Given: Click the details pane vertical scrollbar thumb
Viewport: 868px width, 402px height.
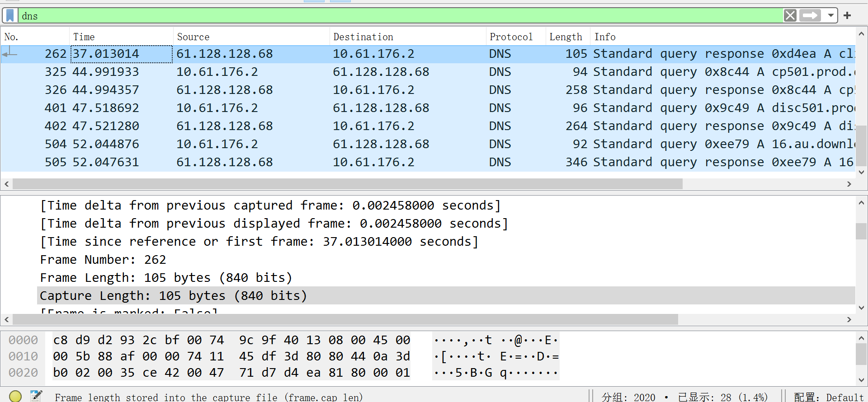Looking at the screenshot, I should pyautogui.click(x=861, y=231).
